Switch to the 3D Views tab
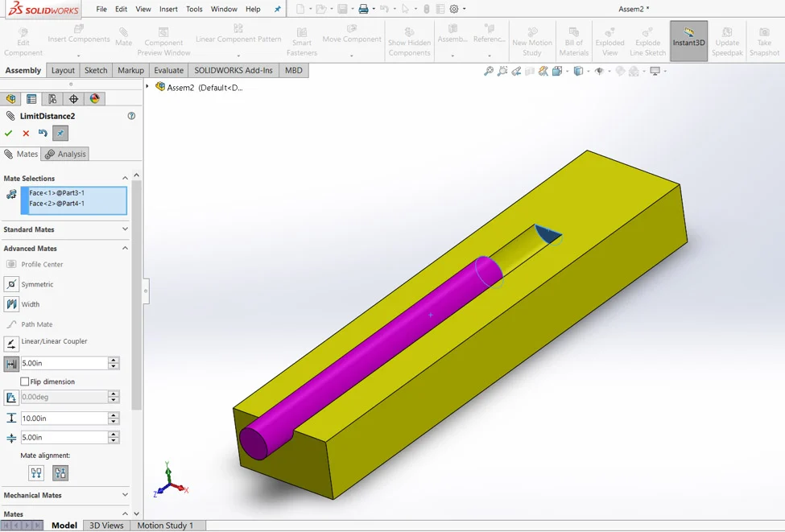This screenshot has height=532, width=785. [x=106, y=526]
